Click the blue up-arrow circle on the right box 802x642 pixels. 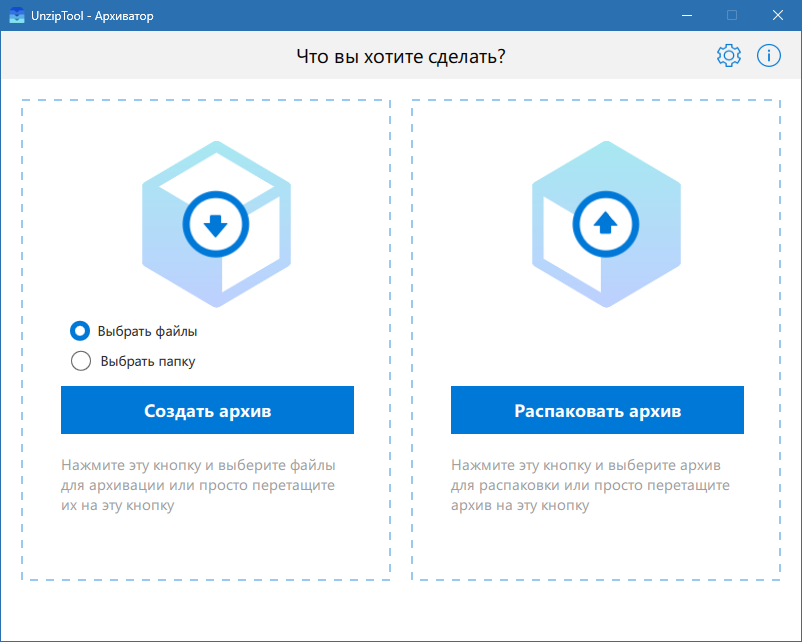point(607,222)
